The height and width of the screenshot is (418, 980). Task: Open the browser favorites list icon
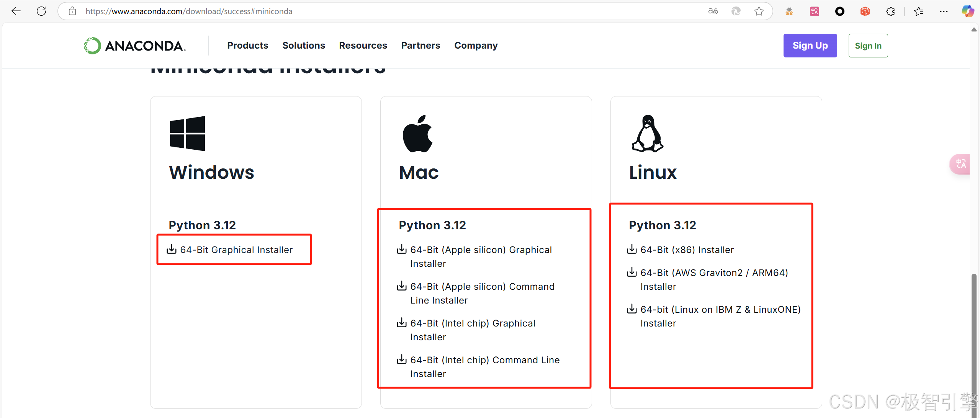click(x=918, y=11)
